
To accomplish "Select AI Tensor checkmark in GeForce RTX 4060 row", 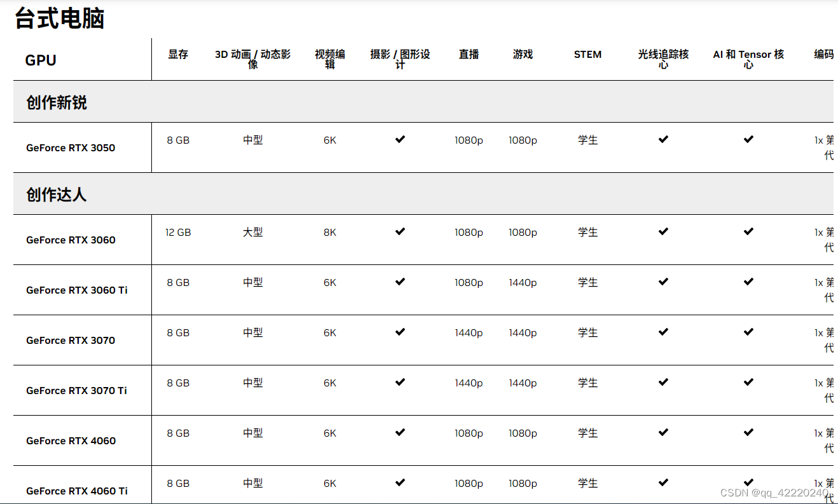I will click(748, 432).
